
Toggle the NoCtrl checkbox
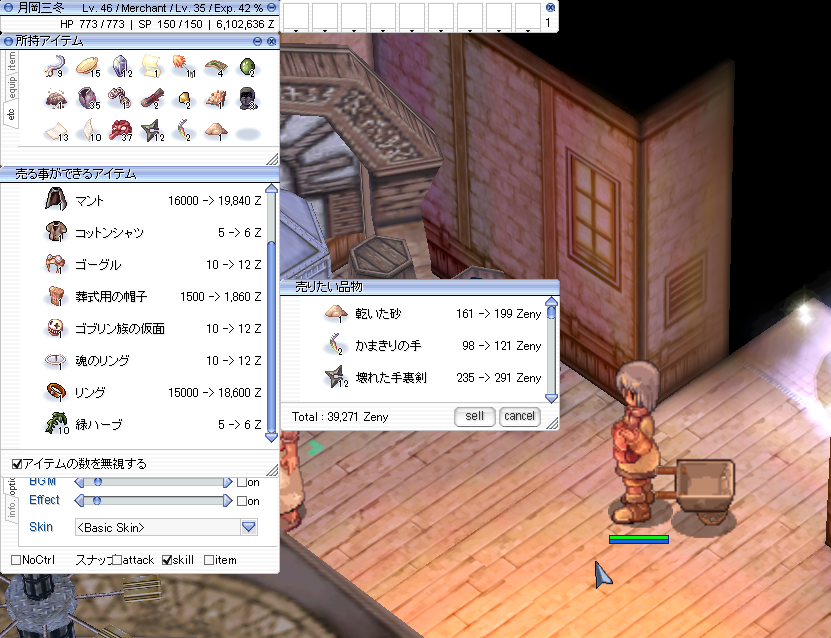tap(16, 560)
